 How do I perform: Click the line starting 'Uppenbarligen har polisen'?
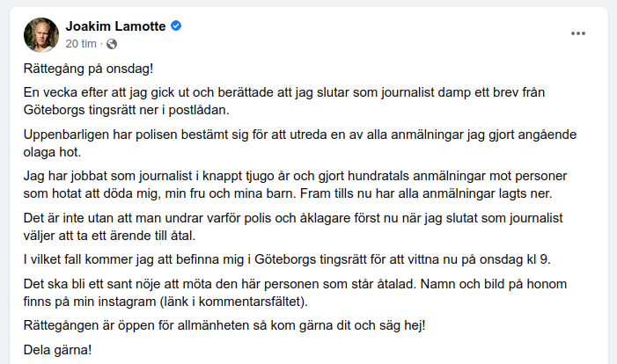coord(300,135)
